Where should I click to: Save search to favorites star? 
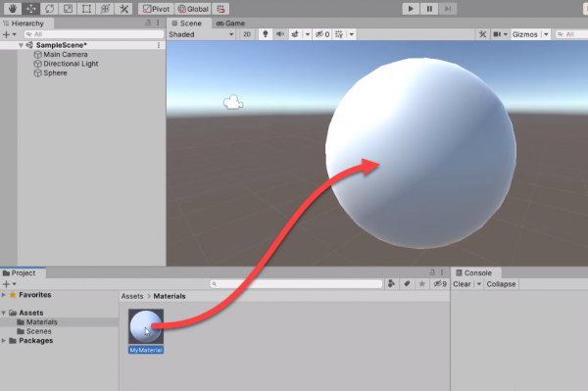tap(421, 284)
